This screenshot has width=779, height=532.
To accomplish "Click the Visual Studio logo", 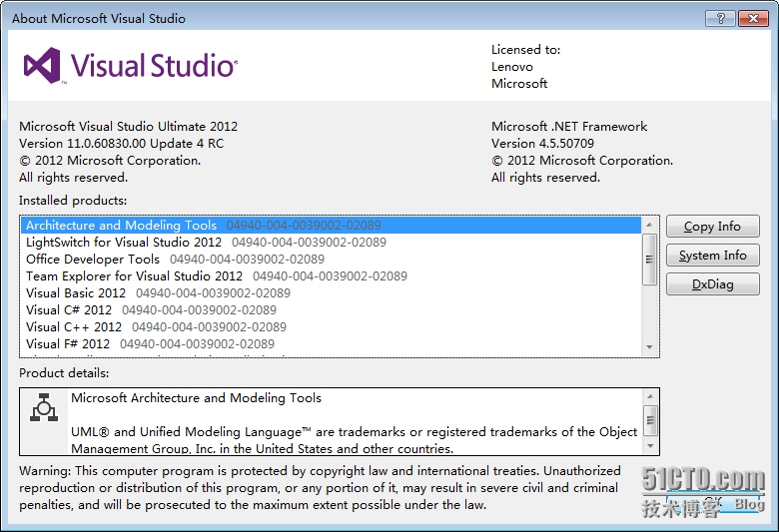I will [131, 66].
